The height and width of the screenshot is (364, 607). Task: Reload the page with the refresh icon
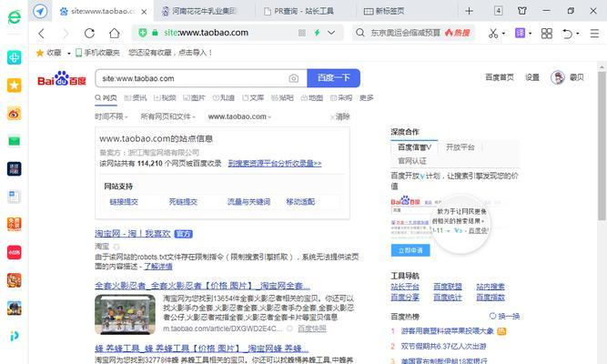point(89,34)
